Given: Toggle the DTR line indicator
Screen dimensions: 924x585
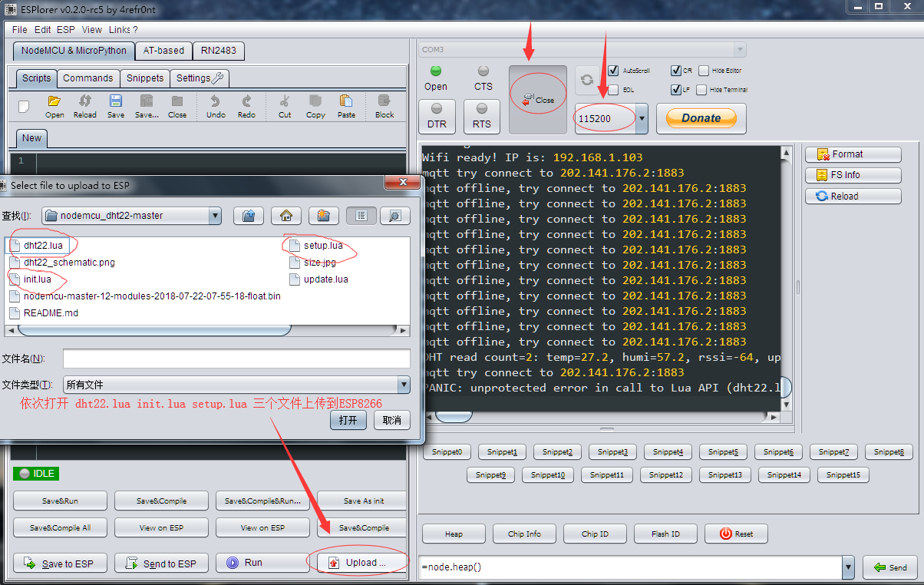Looking at the screenshot, I should coord(437,115).
